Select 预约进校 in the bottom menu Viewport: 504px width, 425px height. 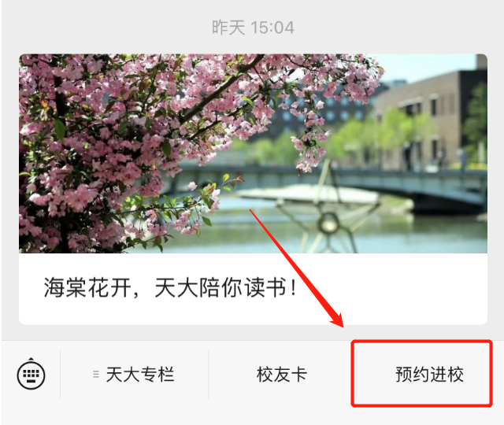click(x=429, y=375)
